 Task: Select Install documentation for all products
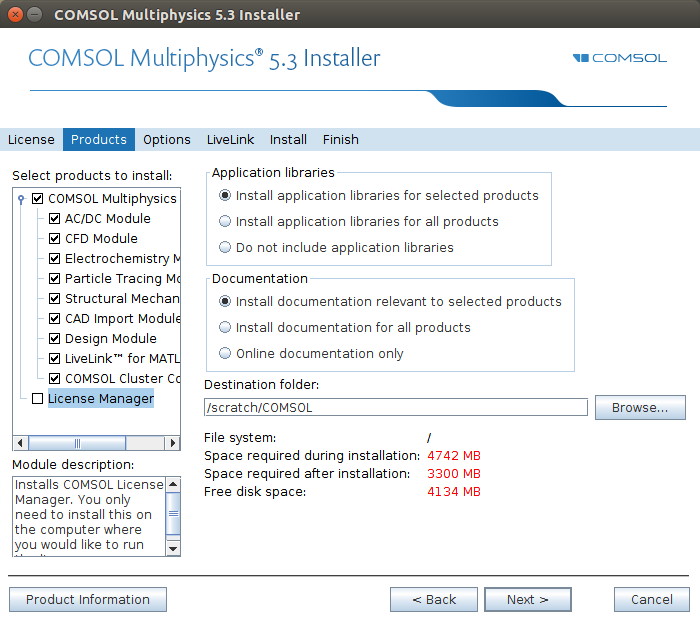coord(225,328)
